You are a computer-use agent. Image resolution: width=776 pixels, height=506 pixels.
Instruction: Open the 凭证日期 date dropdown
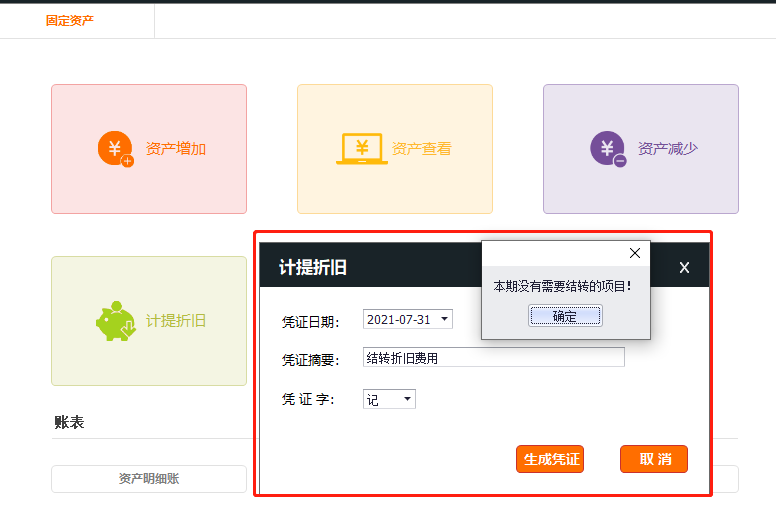pyautogui.click(x=445, y=320)
